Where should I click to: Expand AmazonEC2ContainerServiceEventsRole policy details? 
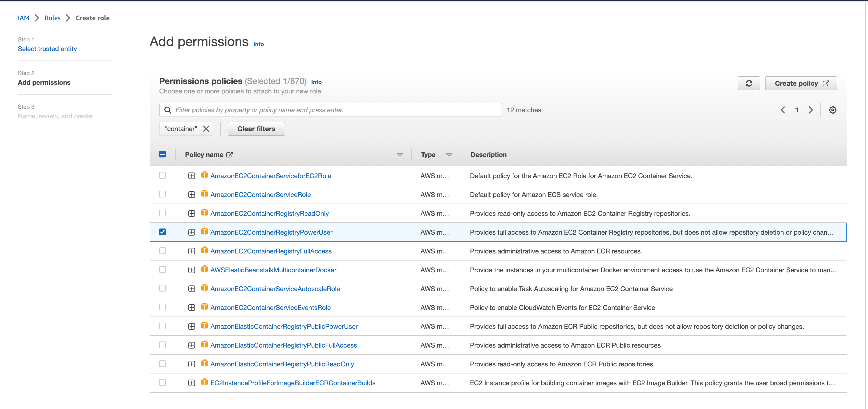[x=191, y=308]
